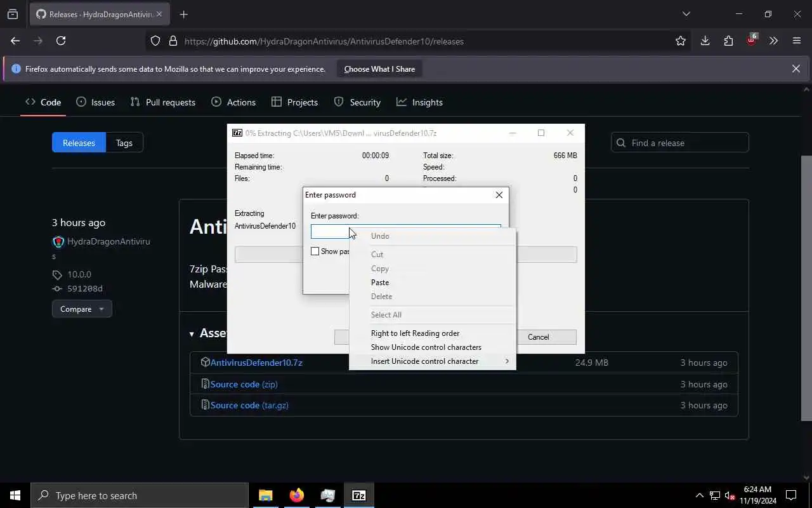Collapse the Assets section triangle

click(x=192, y=334)
